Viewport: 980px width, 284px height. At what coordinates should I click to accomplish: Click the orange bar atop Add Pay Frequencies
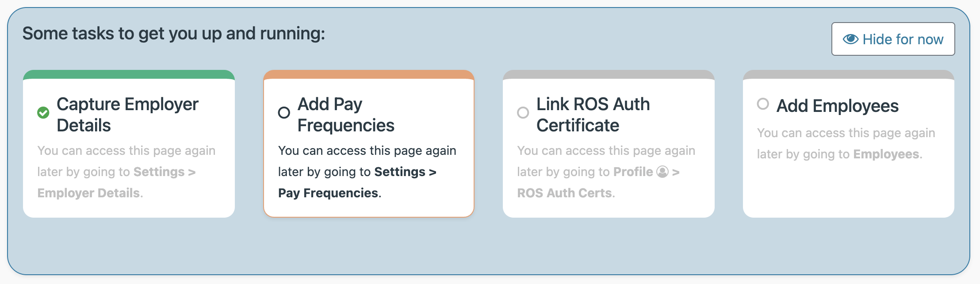pyautogui.click(x=369, y=74)
